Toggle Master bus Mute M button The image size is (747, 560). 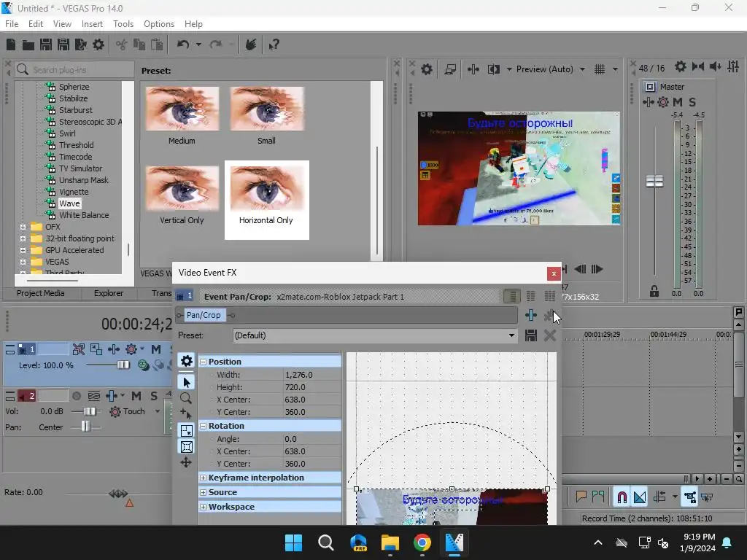click(x=678, y=102)
